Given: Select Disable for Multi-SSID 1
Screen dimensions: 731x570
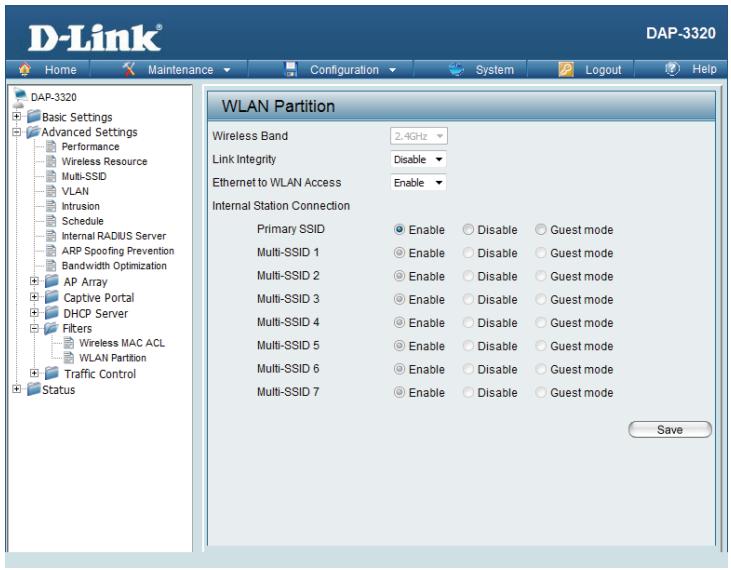Looking at the screenshot, I should tap(468, 253).
